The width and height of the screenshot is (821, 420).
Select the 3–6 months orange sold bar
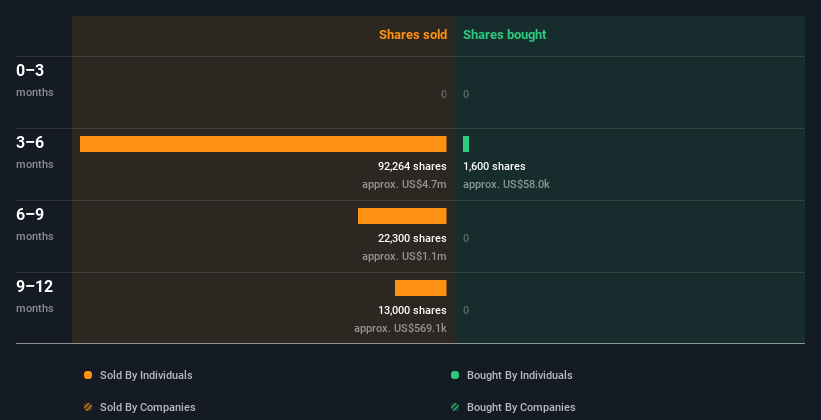[x=263, y=144]
